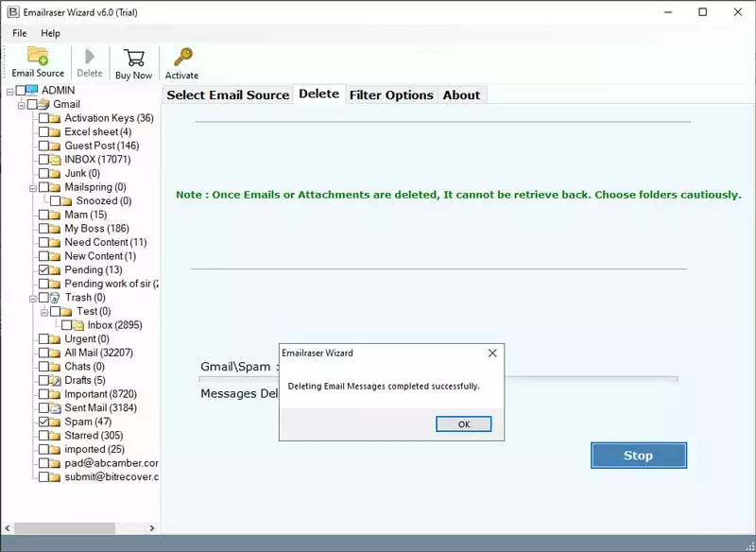Click the blue Stop button
Screen dimensions: 756x552
click(639, 456)
